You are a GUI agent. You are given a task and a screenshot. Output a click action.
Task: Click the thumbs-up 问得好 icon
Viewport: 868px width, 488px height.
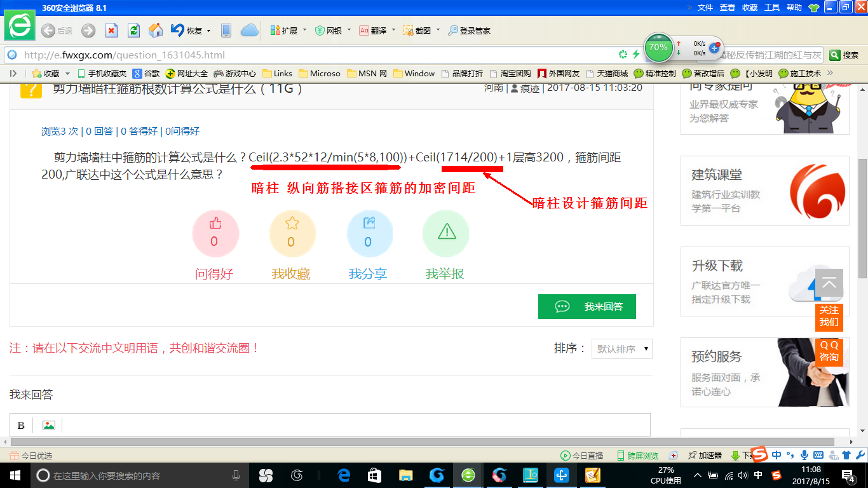click(x=215, y=233)
